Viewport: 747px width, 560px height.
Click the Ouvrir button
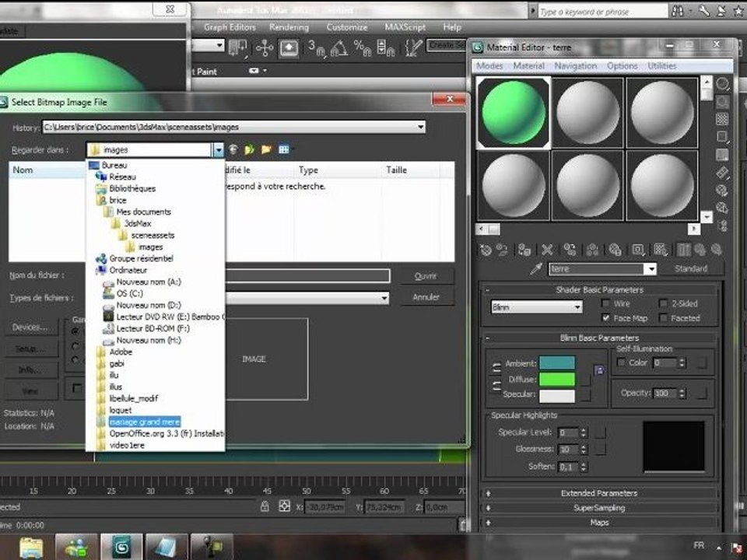426,276
